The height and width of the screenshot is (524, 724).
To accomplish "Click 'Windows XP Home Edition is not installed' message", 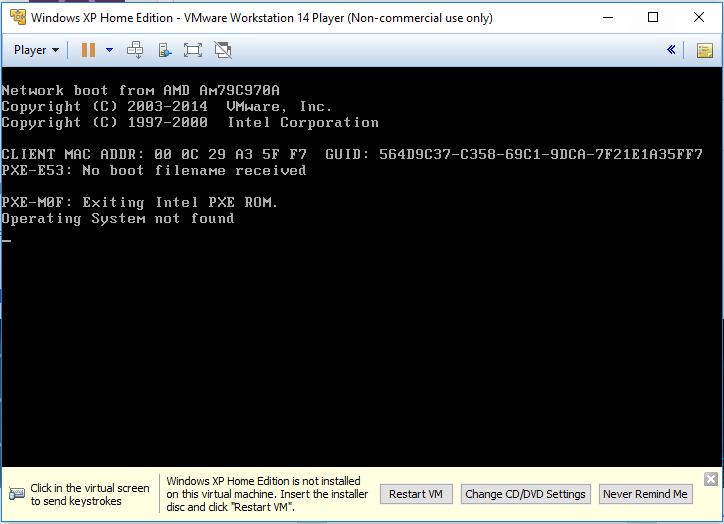I will (x=267, y=494).
